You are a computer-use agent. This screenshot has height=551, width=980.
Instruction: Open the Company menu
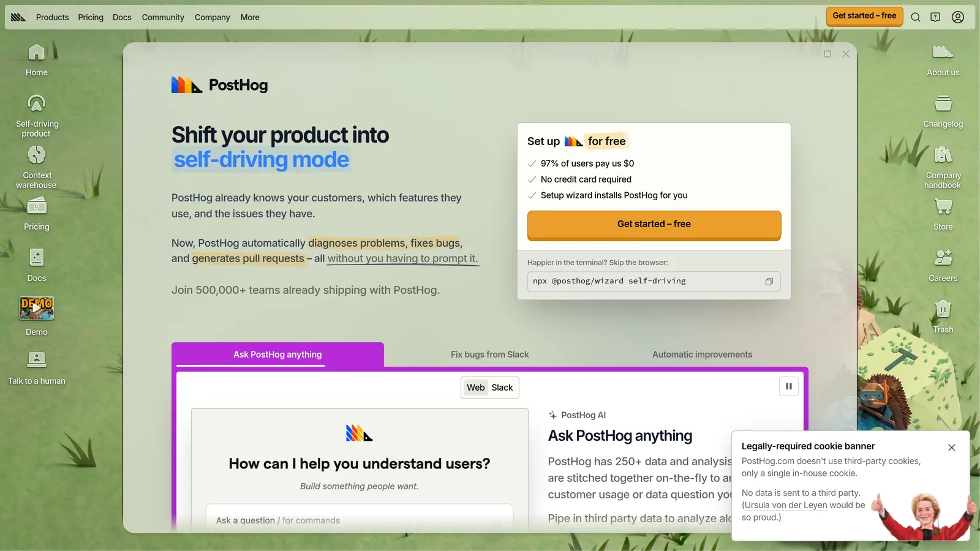213,17
